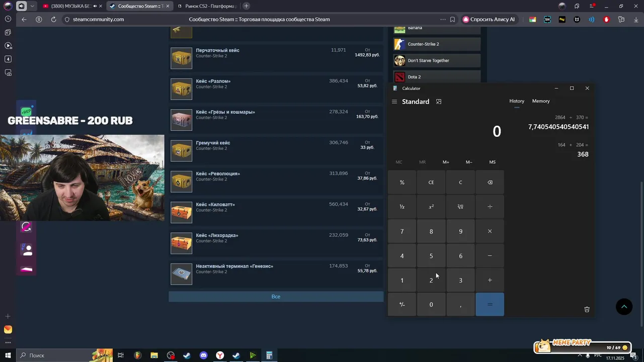Click digit 5 on Calculator keypad
Image resolution: width=644 pixels, height=362 pixels.
tap(431, 256)
